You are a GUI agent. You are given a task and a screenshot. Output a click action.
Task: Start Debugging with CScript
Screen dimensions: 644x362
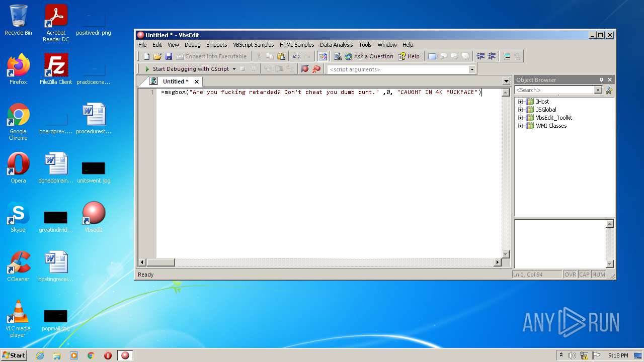(x=187, y=69)
